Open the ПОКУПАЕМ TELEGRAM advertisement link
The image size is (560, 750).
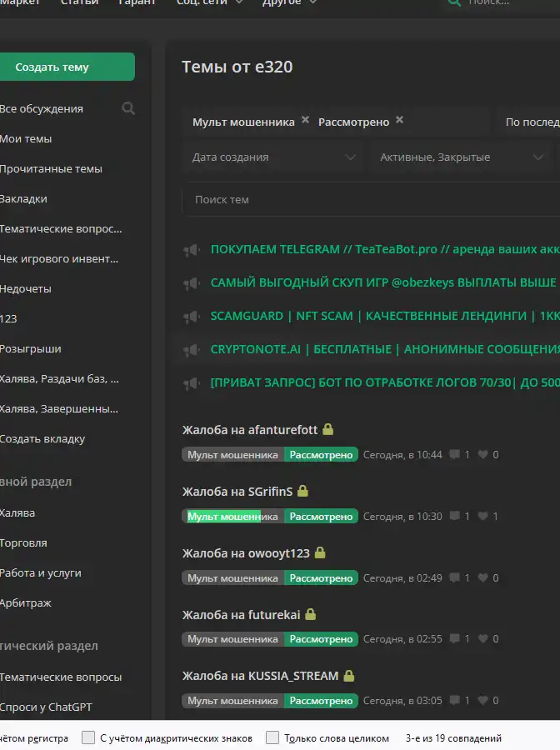click(385, 249)
